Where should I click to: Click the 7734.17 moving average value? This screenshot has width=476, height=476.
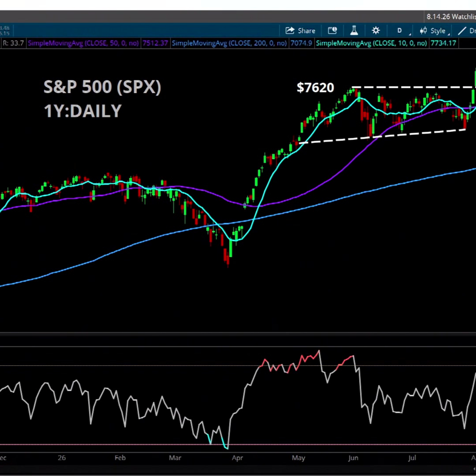443,43
